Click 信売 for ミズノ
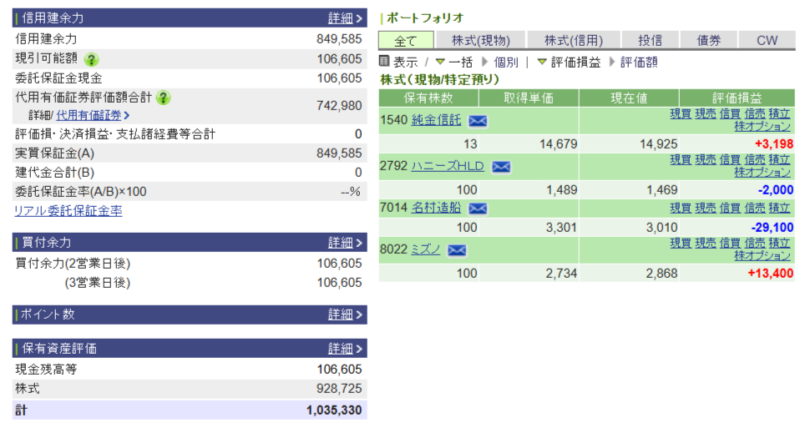Image resolution: width=800 pixels, height=428 pixels. point(755,243)
